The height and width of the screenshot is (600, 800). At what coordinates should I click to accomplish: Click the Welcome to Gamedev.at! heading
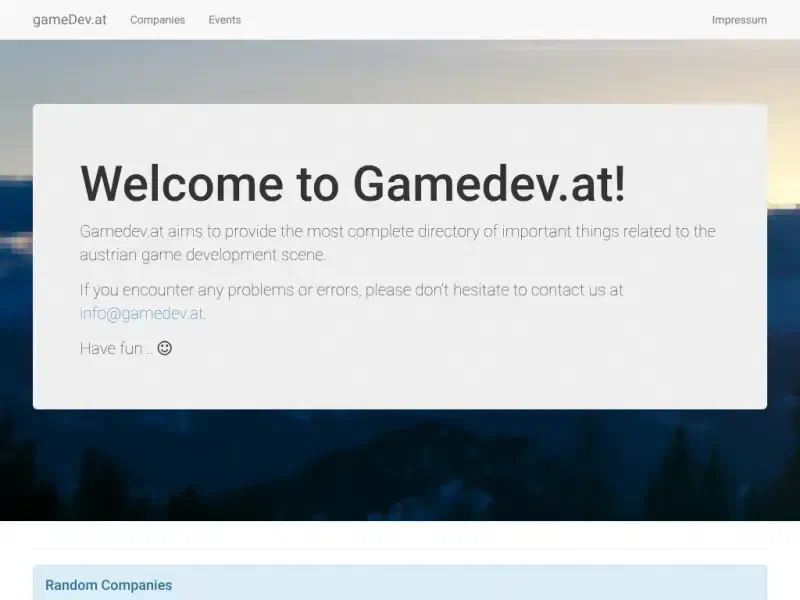(353, 184)
